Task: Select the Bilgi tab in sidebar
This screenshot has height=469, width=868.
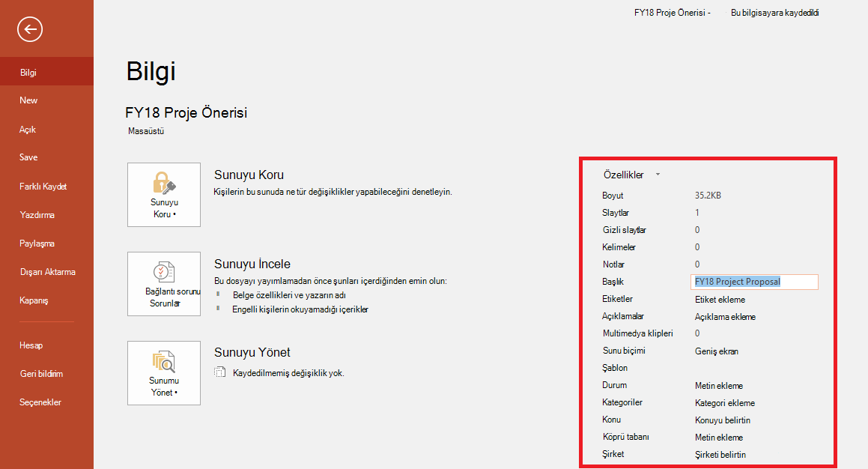Action: 46,72
